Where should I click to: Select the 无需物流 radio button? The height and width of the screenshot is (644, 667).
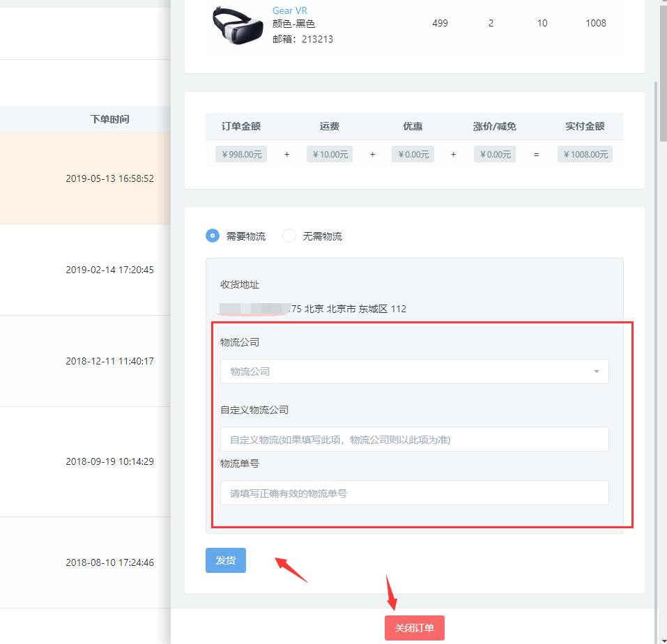pyautogui.click(x=289, y=236)
